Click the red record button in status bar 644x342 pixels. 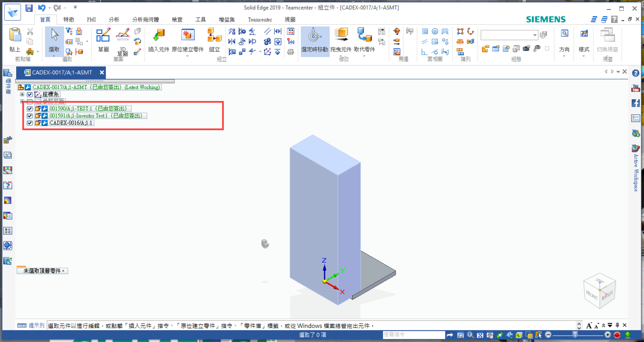click(x=617, y=335)
